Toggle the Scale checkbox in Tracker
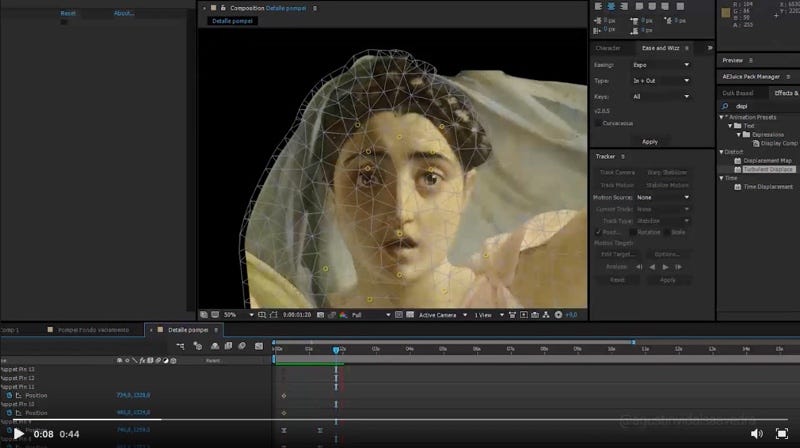Viewport: 800px width, 448px height. pyautogui.click(x=667, y=232)
